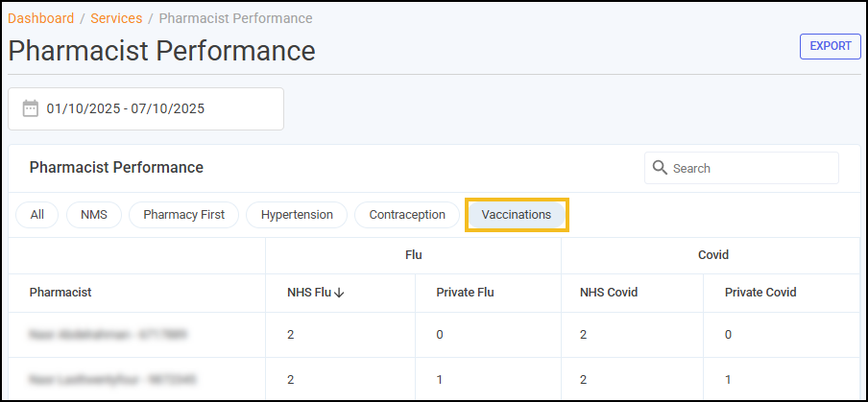Click the search magnifier icon

[660, 168]
